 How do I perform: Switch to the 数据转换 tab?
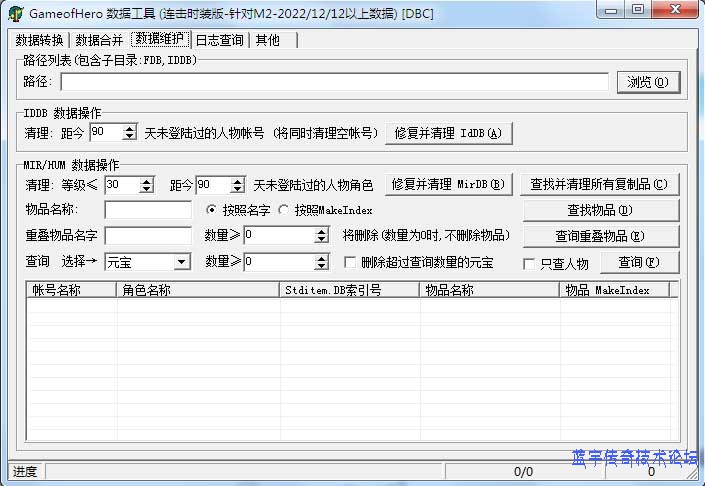(x=39, y=40)
